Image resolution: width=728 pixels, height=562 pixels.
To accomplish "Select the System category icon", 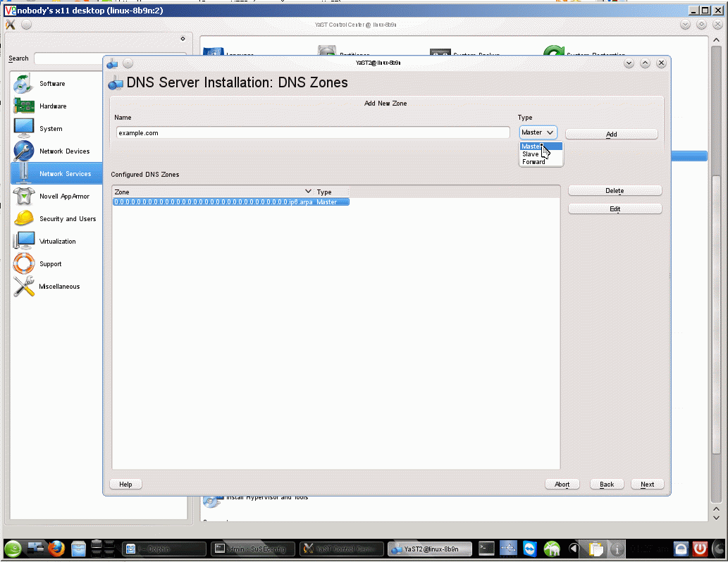I will [24, 129].
